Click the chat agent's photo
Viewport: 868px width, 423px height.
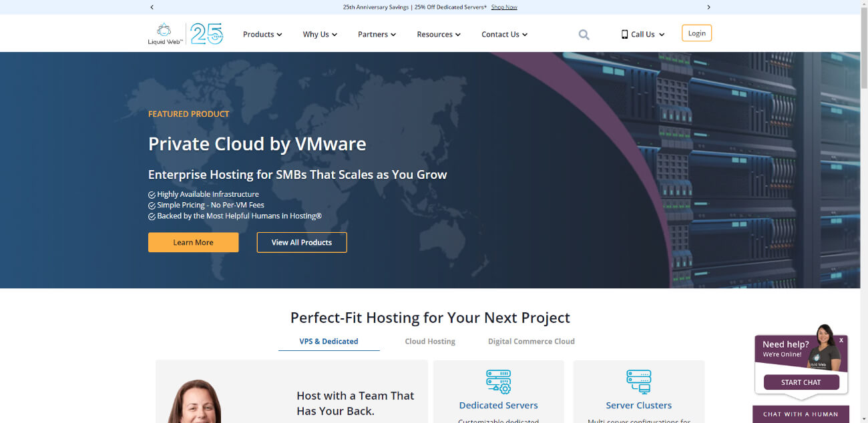tap(825, 347)
